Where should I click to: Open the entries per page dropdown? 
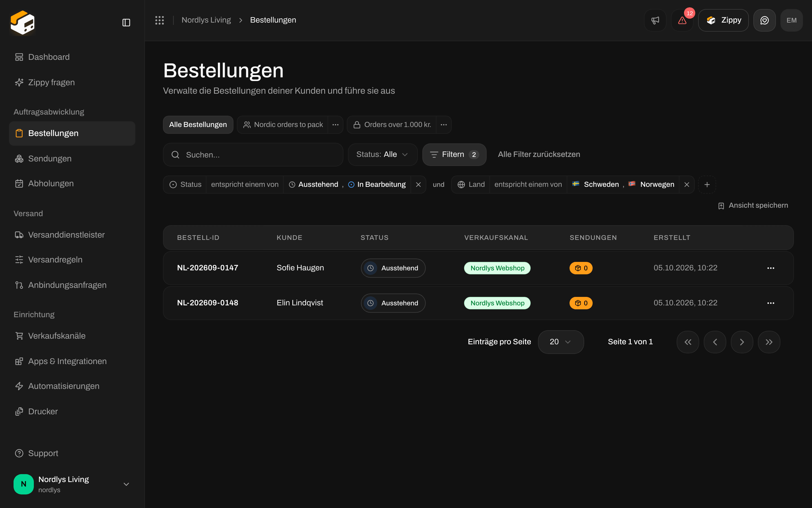pyautogui.click(x=561, y=342)
